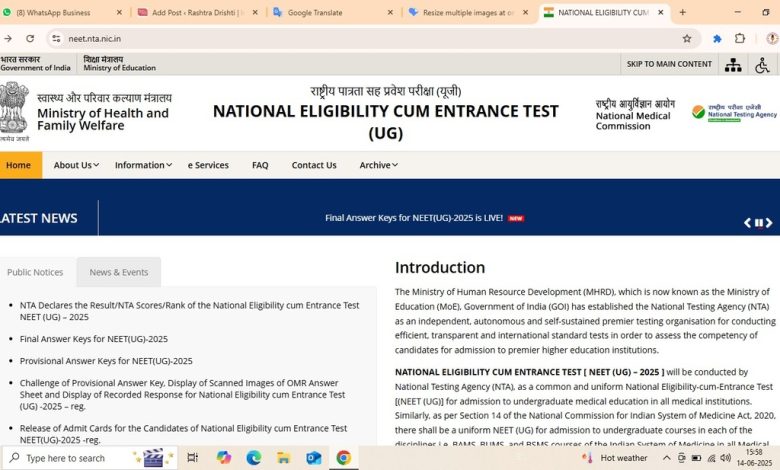Open Challenge of Provisional Answer Key notice
780x470 pixels.
[182, 394]
